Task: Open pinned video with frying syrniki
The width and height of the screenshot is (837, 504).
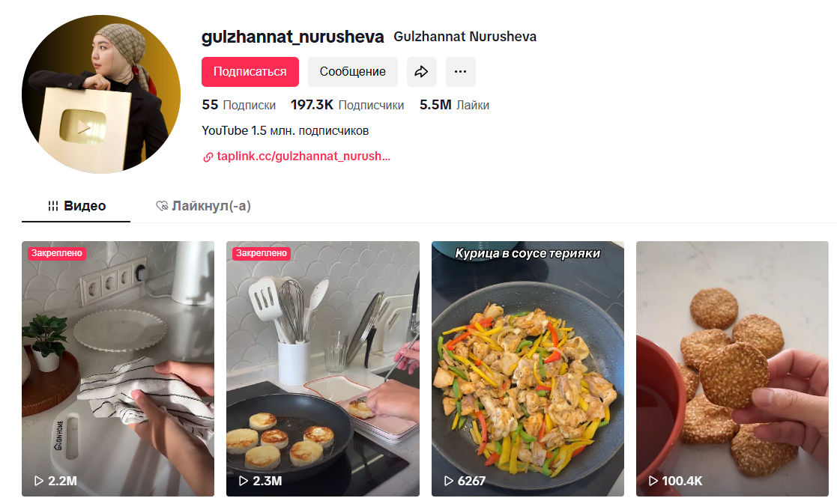Action: 323,368
